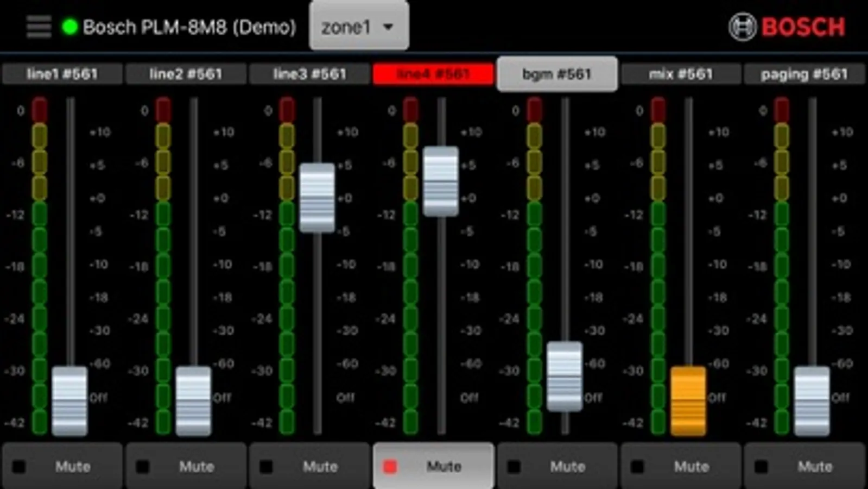Viewport: 868px width, 489px height.
Task: Click the line1 level meter
Action: pos(40,266)
